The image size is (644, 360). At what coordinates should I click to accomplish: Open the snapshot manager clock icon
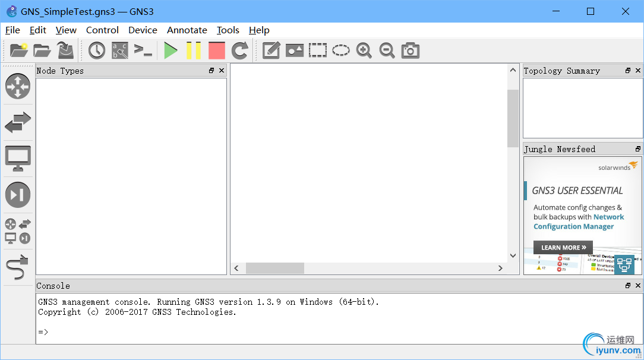pos(97,50)
